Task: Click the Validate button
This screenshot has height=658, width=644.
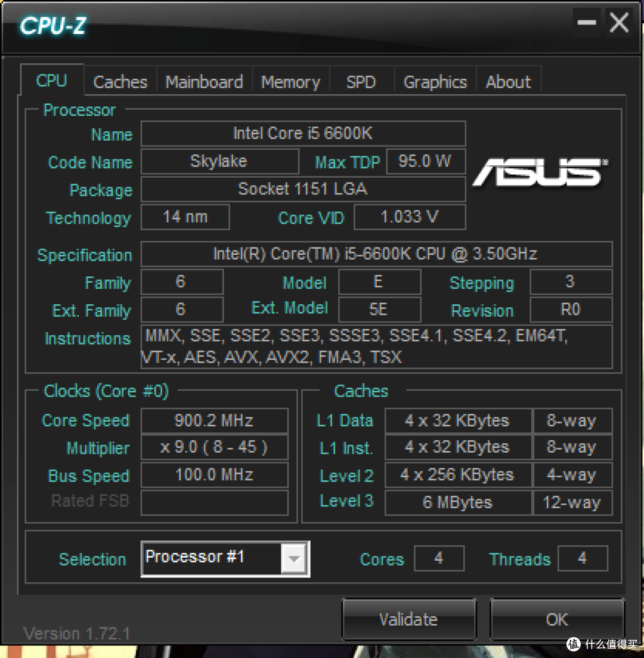Action: click(x=408, y=619)
